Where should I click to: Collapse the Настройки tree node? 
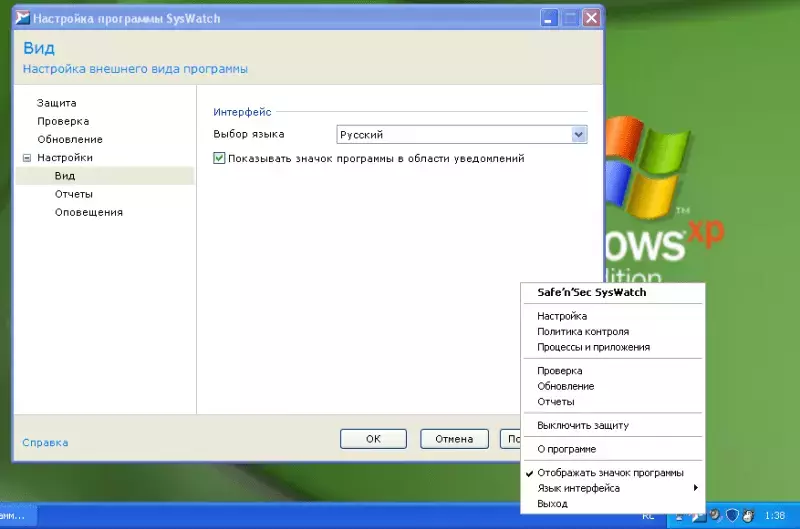point(27,158)
